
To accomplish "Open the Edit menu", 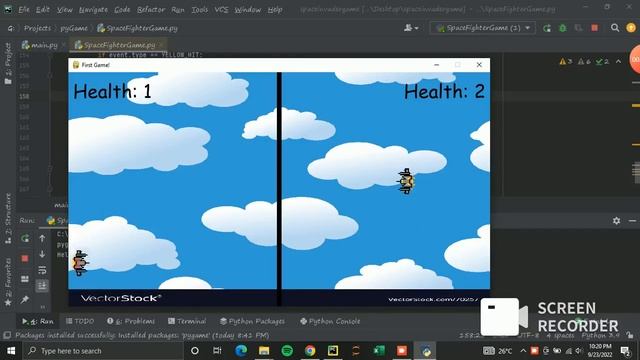I will point(42,9).
